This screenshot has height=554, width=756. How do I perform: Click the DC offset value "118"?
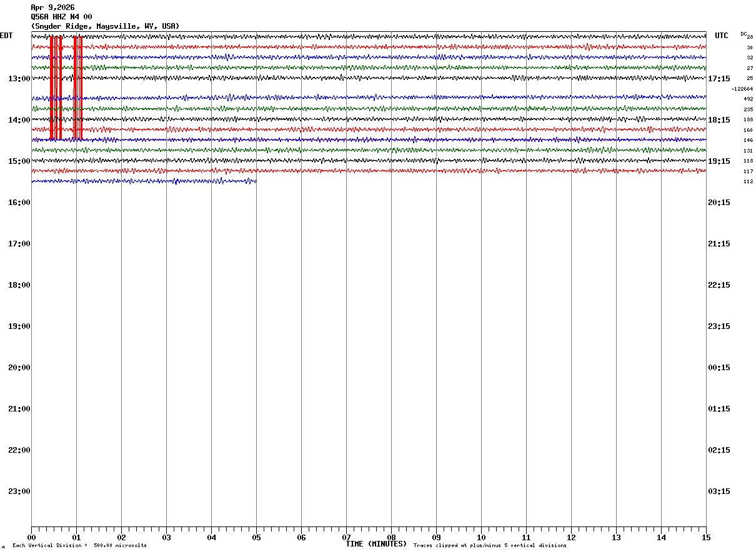(x=749, y=161)
